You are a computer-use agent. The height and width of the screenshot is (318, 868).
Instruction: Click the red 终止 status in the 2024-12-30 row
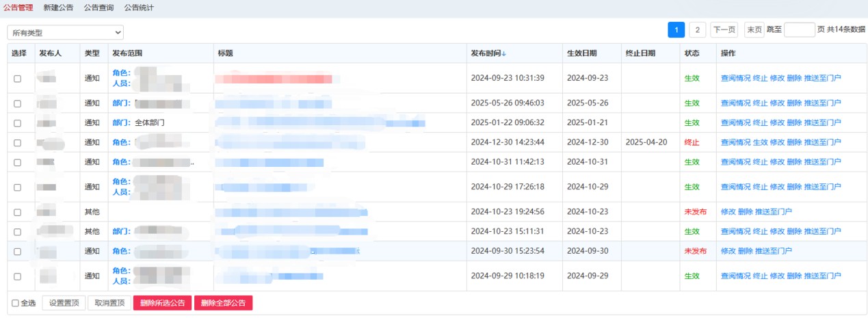pyautogui.click(x=692, y=142)
